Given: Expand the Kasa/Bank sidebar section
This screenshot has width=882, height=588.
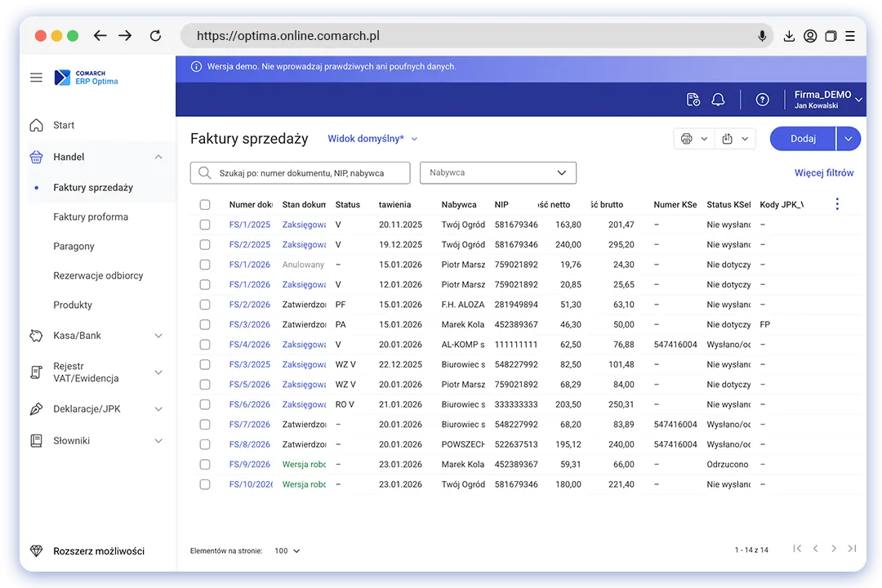Looking at the screenshot, I should 96,336.
